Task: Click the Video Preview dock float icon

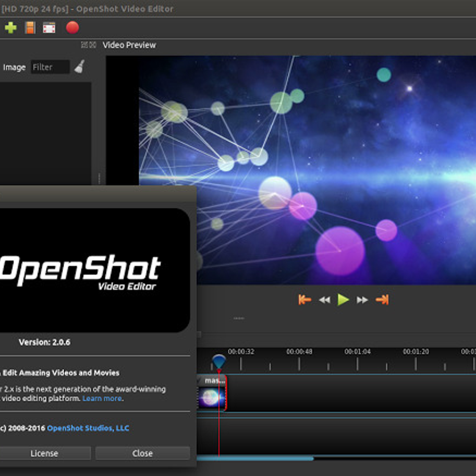Action: [84, 45]
